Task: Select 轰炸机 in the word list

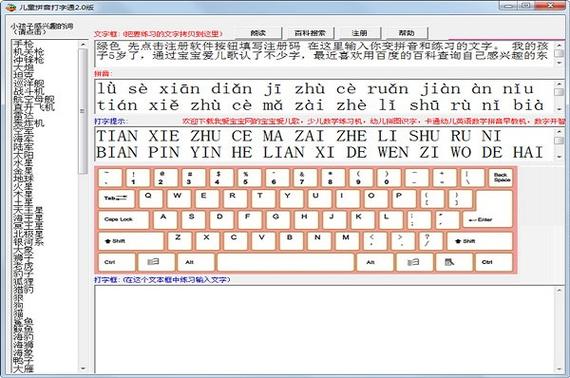Action: pos(28,123)
